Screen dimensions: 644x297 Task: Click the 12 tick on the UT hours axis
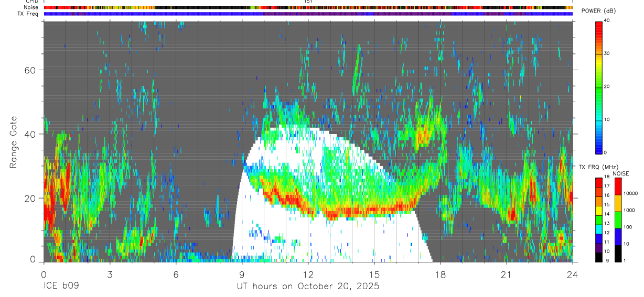308,274
